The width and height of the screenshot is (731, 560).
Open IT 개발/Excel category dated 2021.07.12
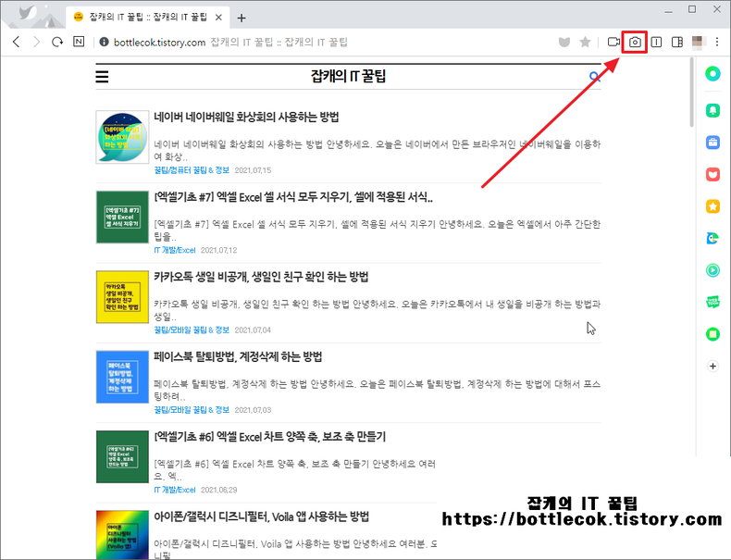tap(174, 251)
